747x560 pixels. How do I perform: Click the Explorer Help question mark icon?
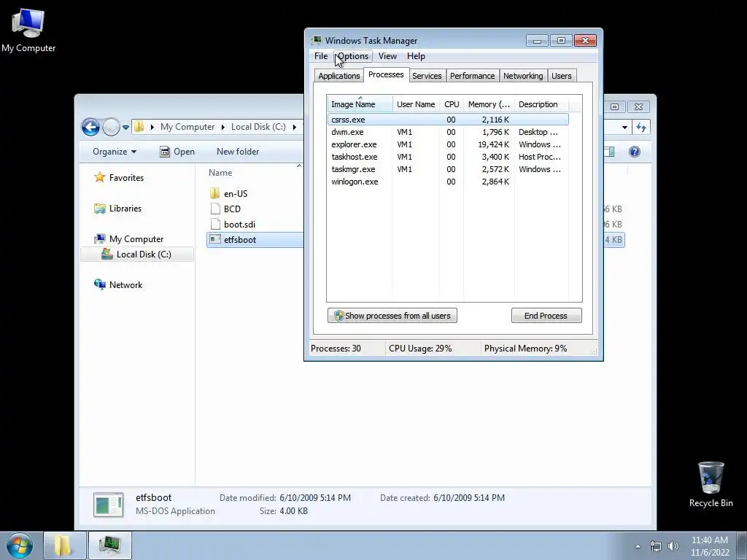[x=634, y=152]
